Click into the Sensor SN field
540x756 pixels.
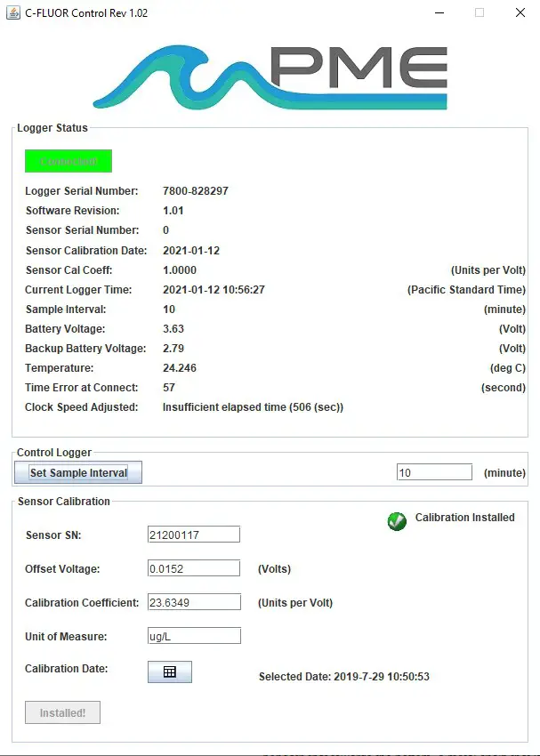[x=194, y=535]
